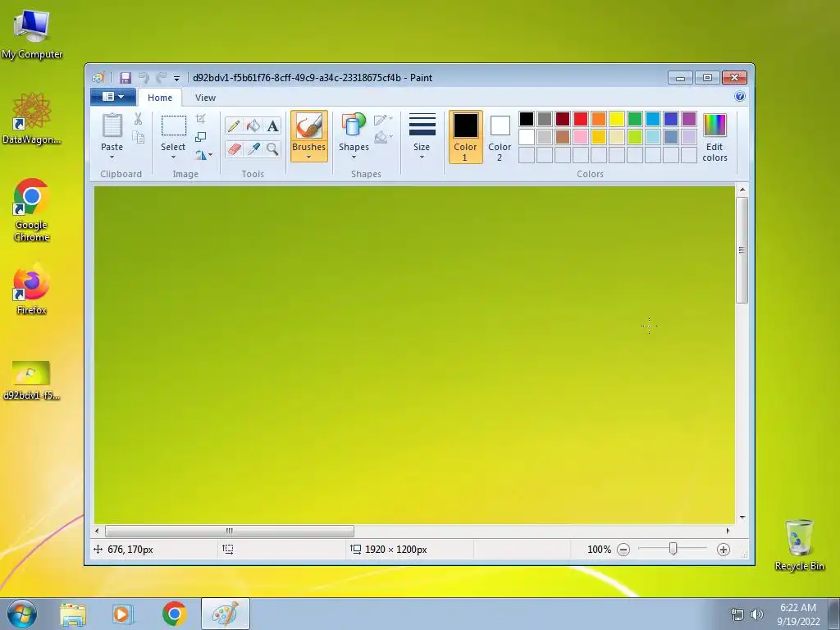The width and height of the screenshot is (840, 630).
Task: Open the Paint Help question mark icon
Action: point(740,97)
